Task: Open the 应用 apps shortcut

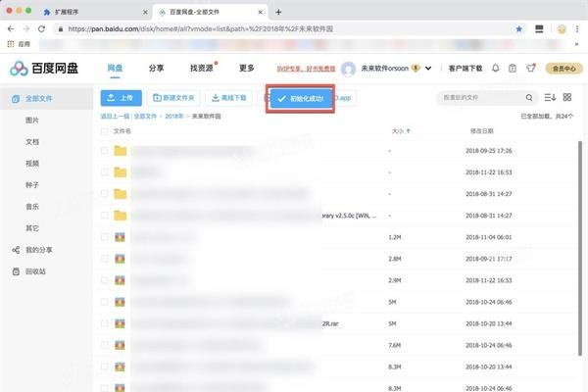Action: click(19, 44)
